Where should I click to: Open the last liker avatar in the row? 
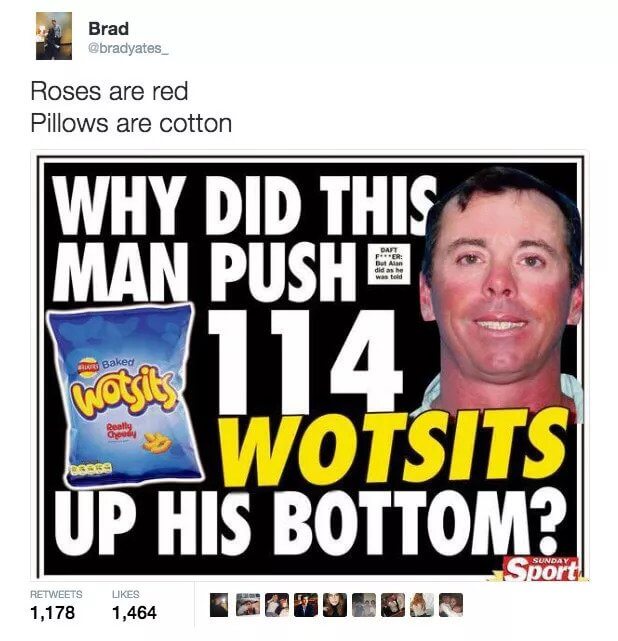point(451,605)
